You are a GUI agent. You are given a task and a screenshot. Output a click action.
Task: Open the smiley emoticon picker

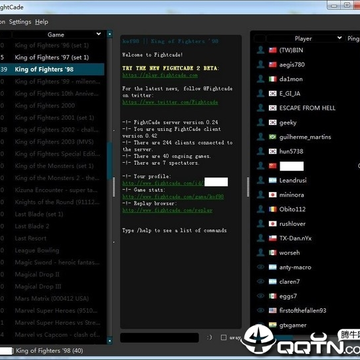tap(209, 337)
